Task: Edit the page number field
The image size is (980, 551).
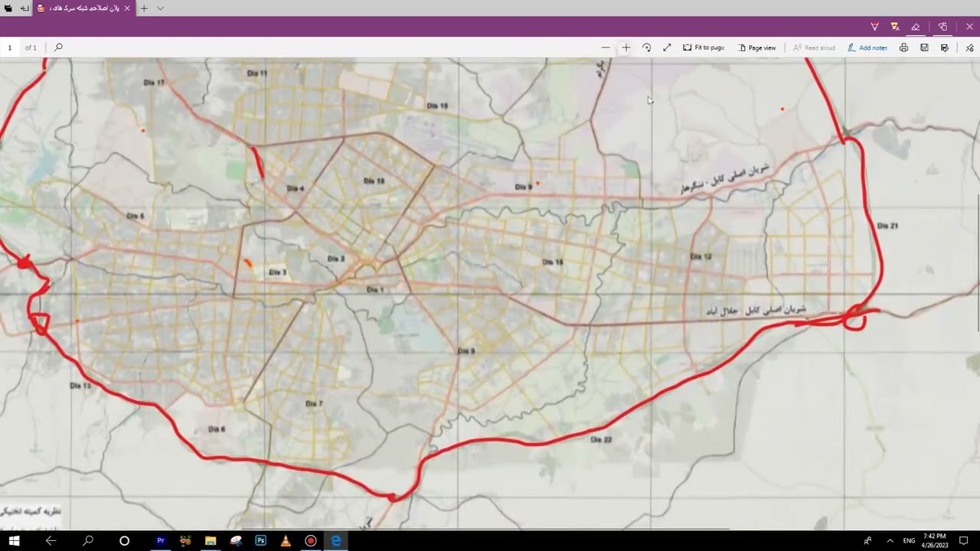Action: pos(10,47)
